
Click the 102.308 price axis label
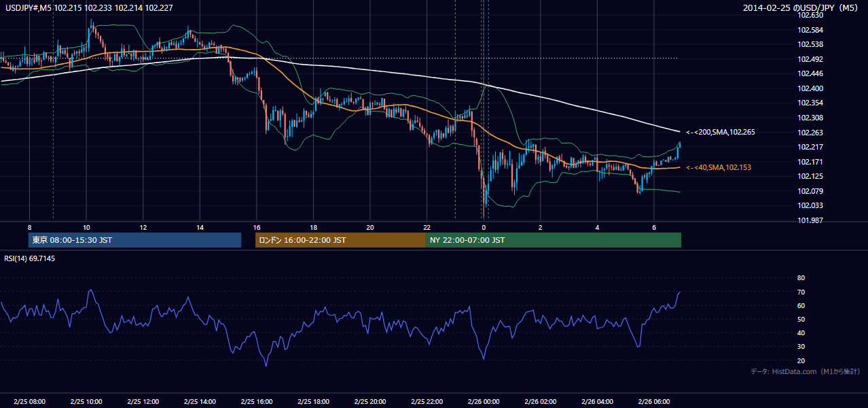[810, 118]
